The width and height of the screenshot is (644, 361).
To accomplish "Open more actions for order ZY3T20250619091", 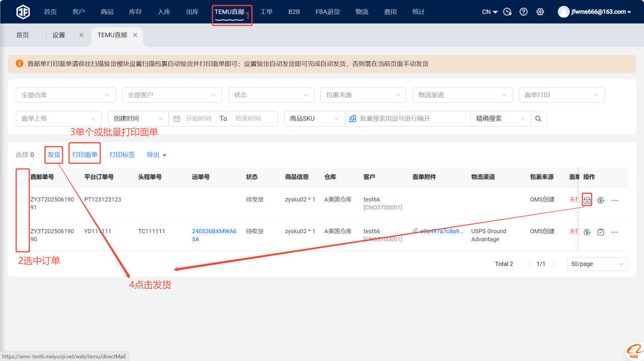I will [x=614, y=200].
